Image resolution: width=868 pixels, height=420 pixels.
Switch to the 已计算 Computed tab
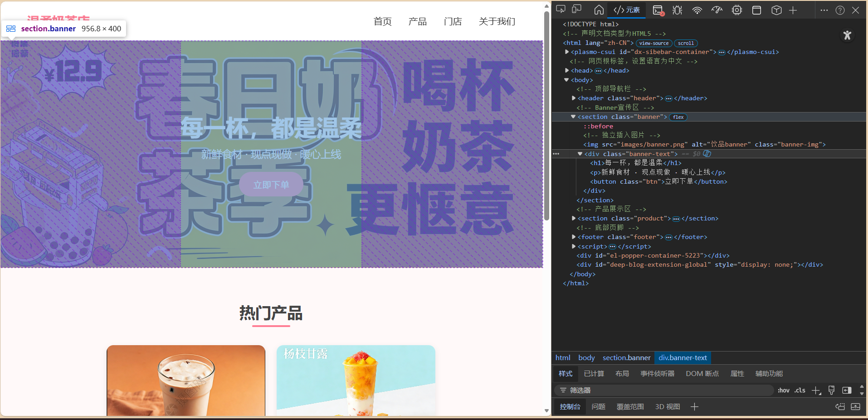pos(594,374)
